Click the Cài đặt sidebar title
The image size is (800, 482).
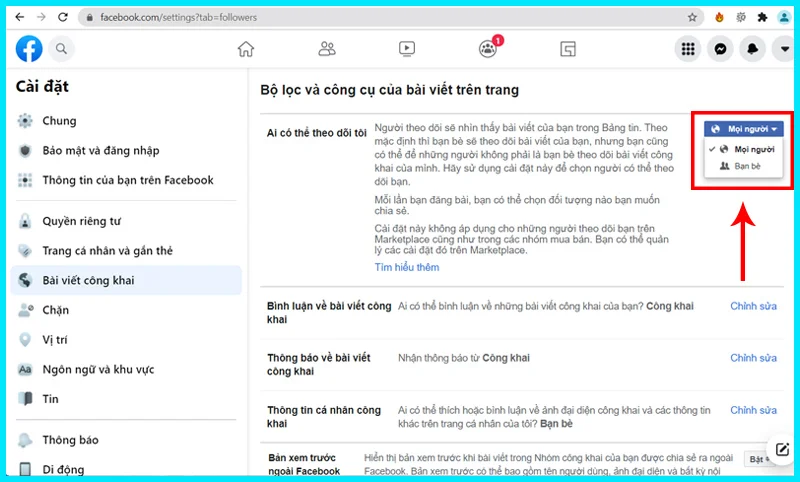click(x=42, y=86)
